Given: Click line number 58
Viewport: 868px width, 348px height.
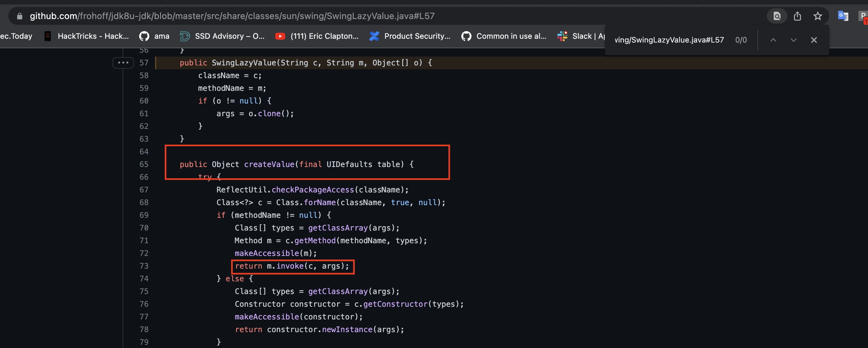Looking at the screenshot, I should point(144,76).
